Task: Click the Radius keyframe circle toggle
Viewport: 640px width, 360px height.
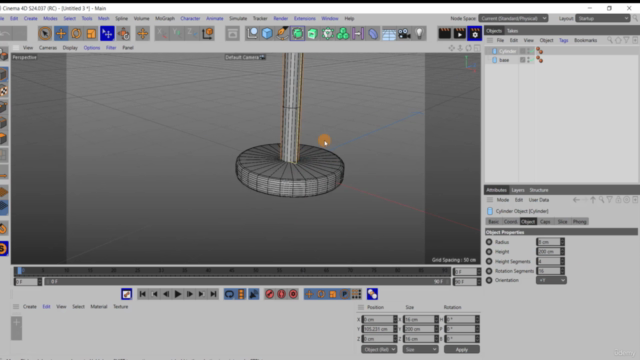Action: tap(489, 242)
